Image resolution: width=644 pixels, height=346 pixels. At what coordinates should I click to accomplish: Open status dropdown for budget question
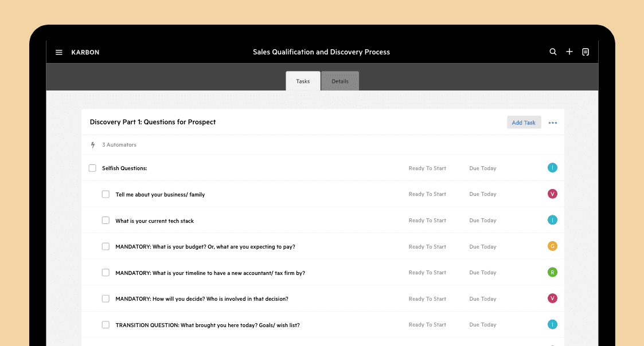click(x=427, y=247)
